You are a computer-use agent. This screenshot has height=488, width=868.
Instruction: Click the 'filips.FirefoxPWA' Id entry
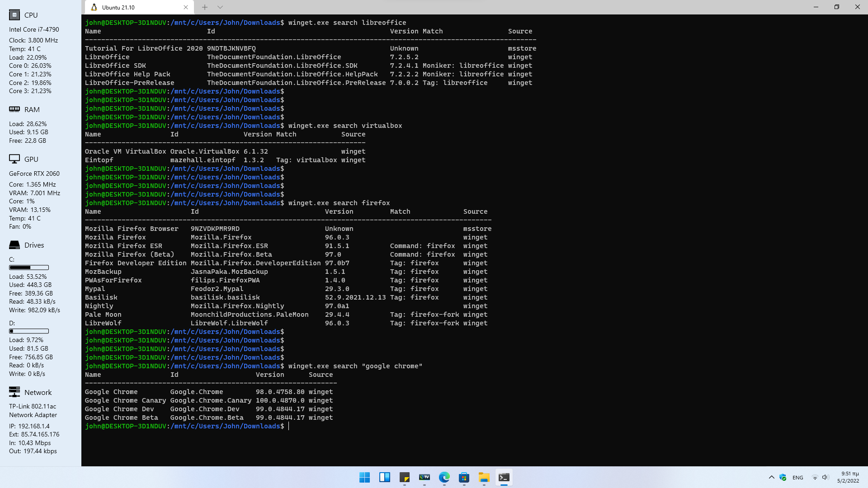pyautogui.click(x=225, y=280)
